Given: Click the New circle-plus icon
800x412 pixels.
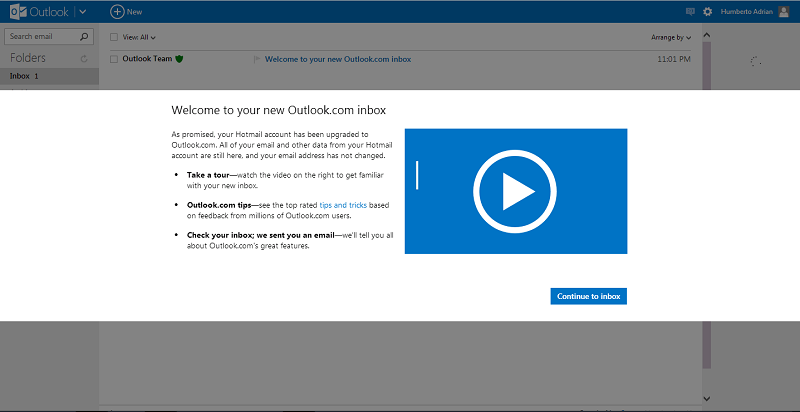Looking at the screenshot, I should [117, 12].
